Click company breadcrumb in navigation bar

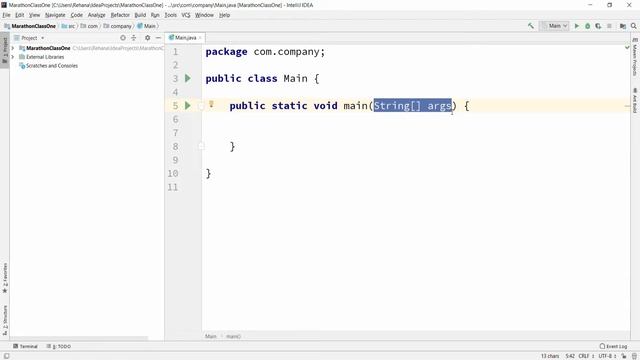(x=118, y=26)
